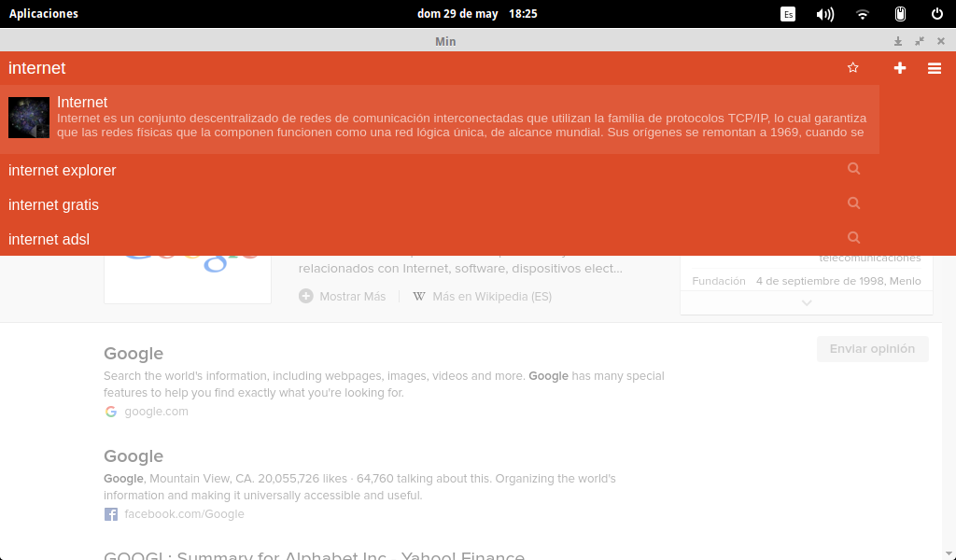Focus the address bar containing internet
The image size is (956, 560).
click(x=421, y=67)
